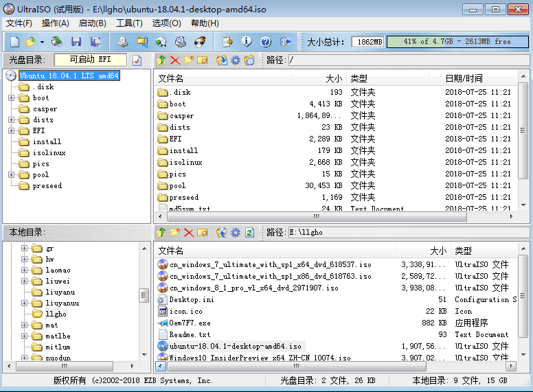Expand the boot folder in disc tree
This screenshot has width=533, height=392.
tap(11, 98)
